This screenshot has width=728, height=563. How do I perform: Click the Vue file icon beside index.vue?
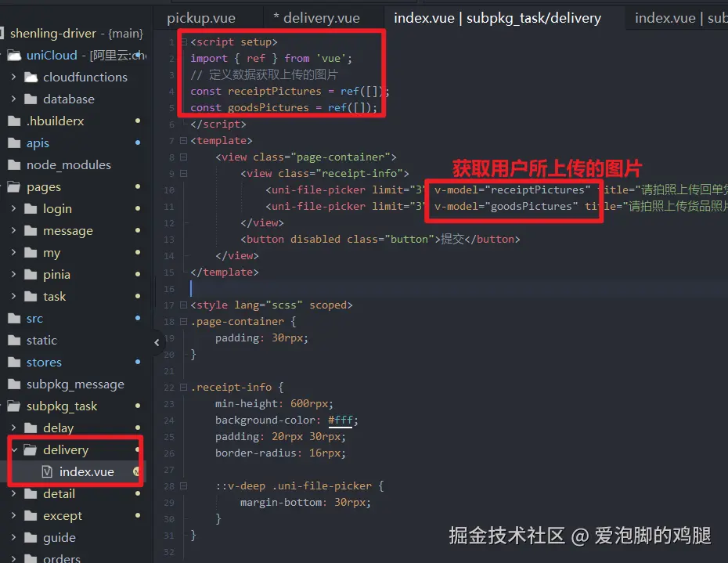pyautogui.click(x=47, y=471)
